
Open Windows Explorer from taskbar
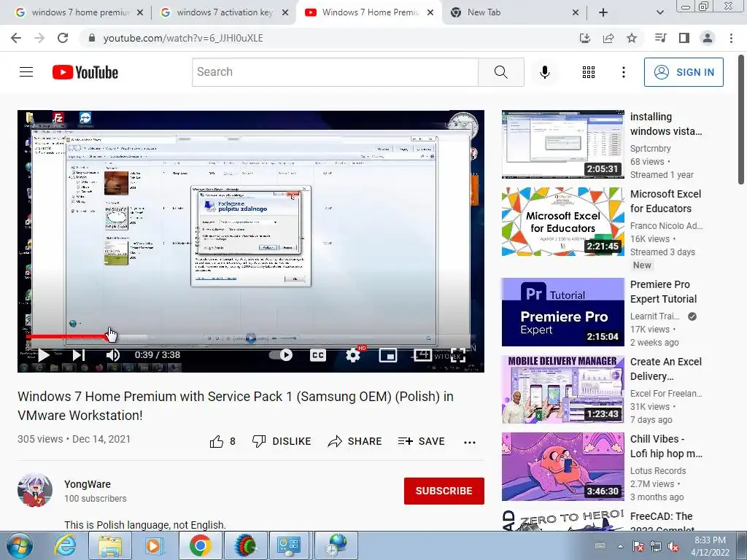(x=109, y=545)
